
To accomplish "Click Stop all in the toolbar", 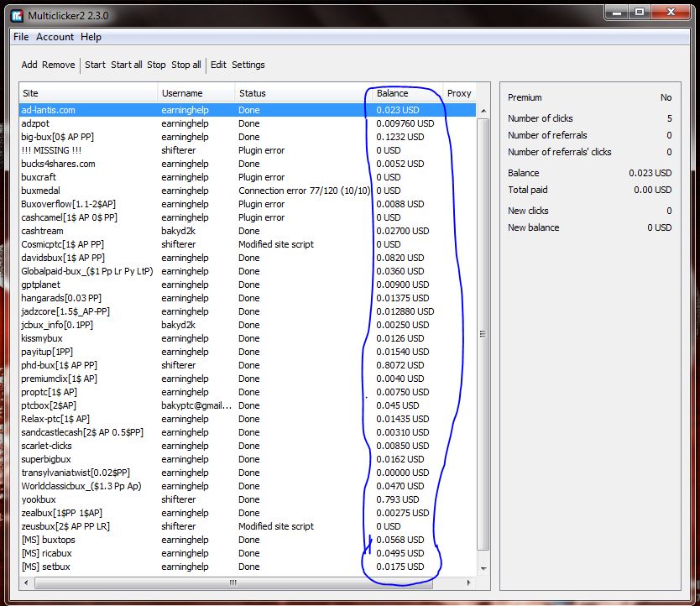I will click(186, 65).
